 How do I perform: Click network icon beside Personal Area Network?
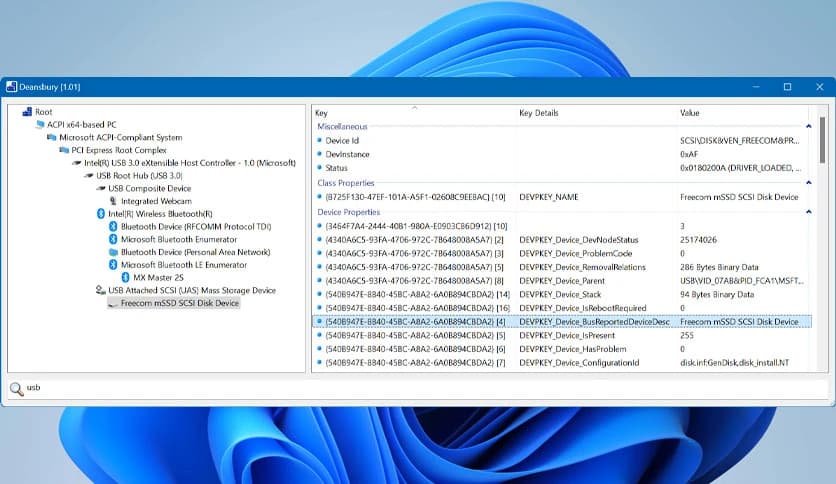[x=113, y=252]
